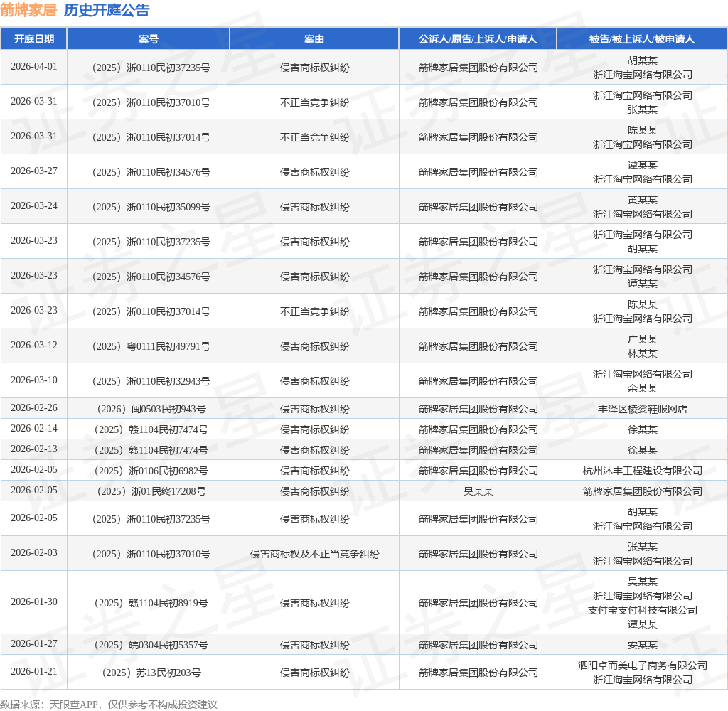The width and height of the screenshot is (728, 711).
Task: Select the date cell 2026-02-26
Action: tap(34, 407)
